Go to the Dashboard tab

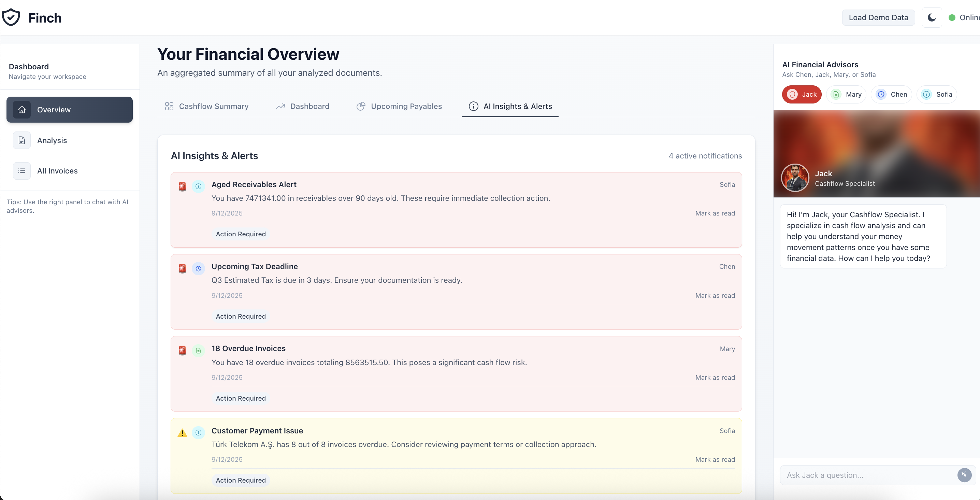coord(302,106)
